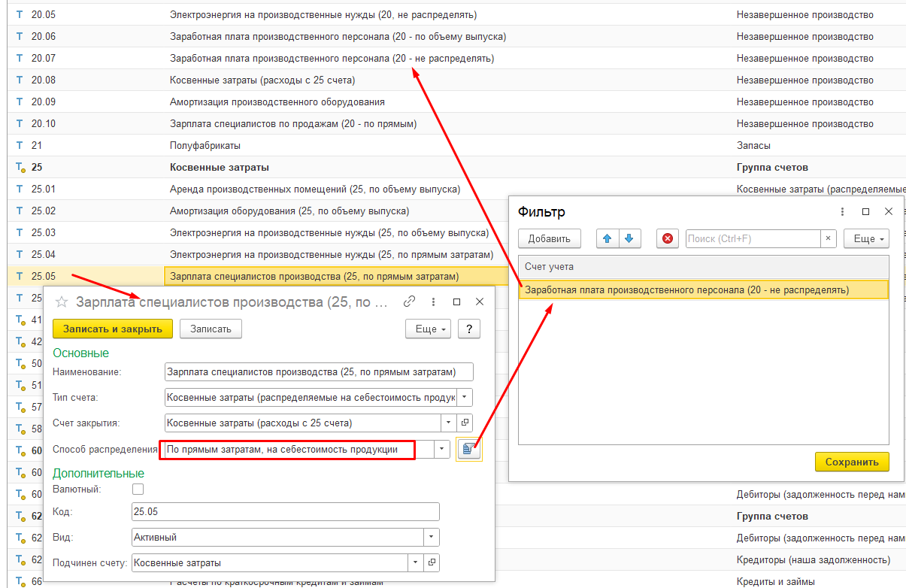Select row 21 Полуфабрикаты
The height and width of the screenshot is (588, 906).
click(x=456, y=146)
